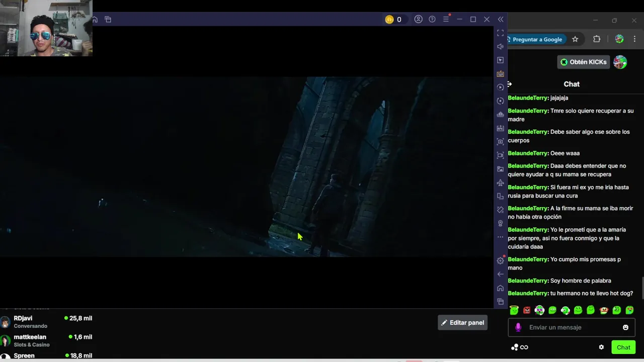Insert the red angry emote
Image resolution: width=644 pixels, height=362 pixels.
[x=527, y=310]
